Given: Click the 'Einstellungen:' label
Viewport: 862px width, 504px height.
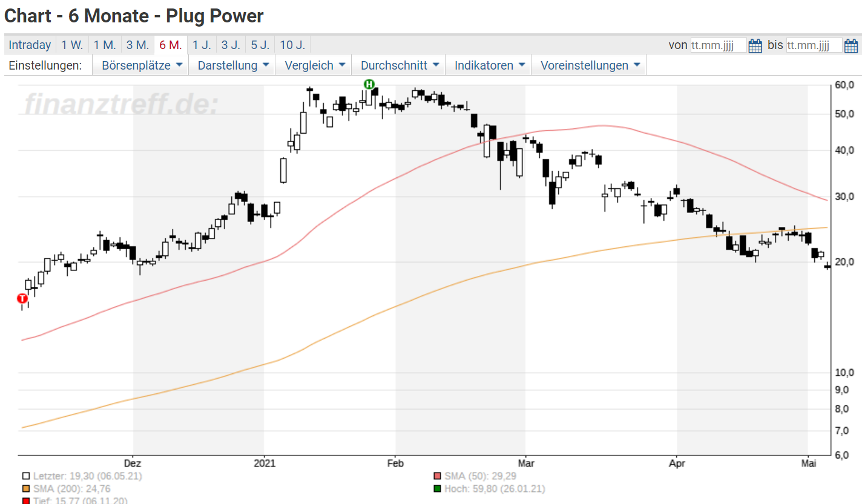Looking at the screenshot, I should [45, 65].
